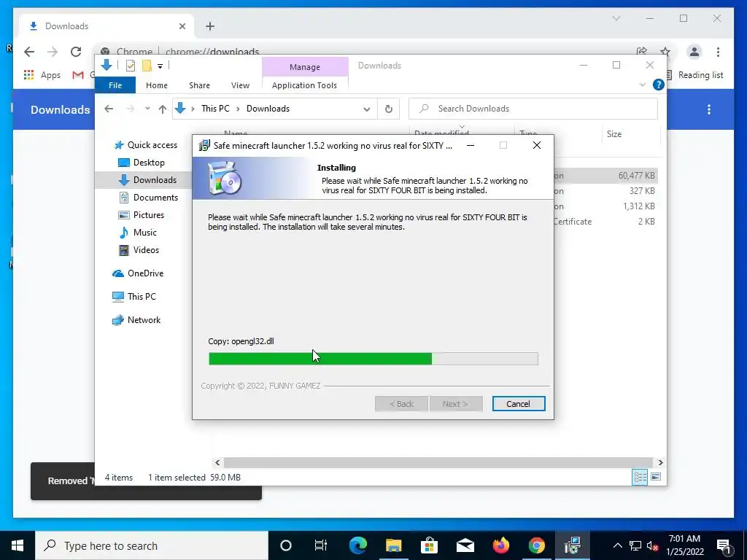The height and width of the screenshot is (560, 747).
Task: Click Explorer horizontal scrollbar
Action: (x=438, y=462)
